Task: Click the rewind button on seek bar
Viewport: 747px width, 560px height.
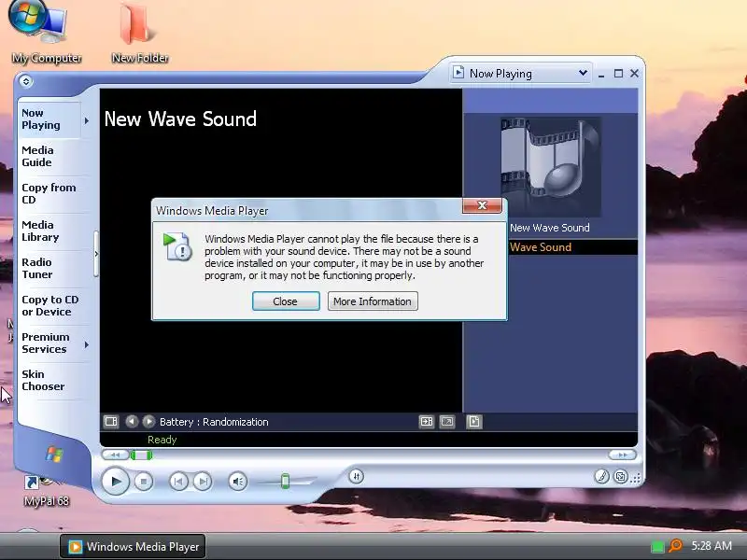Action: tap(115, 455)
